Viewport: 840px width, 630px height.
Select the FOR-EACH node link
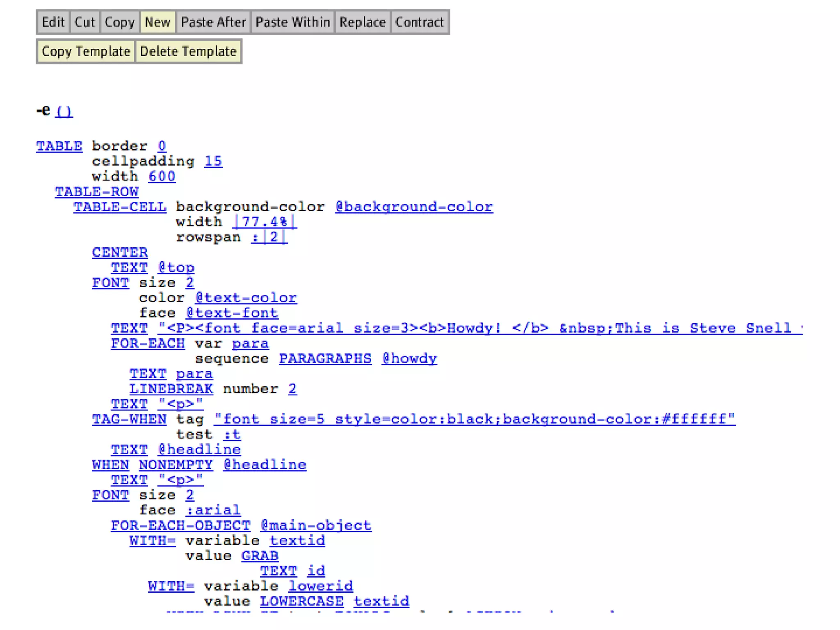[x=148, y=343]
